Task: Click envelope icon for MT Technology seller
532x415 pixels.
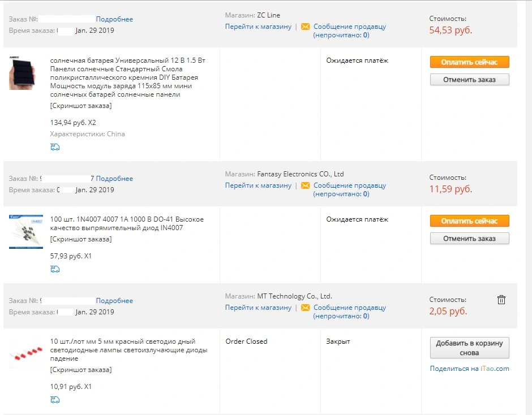Action: coord(306,308)
